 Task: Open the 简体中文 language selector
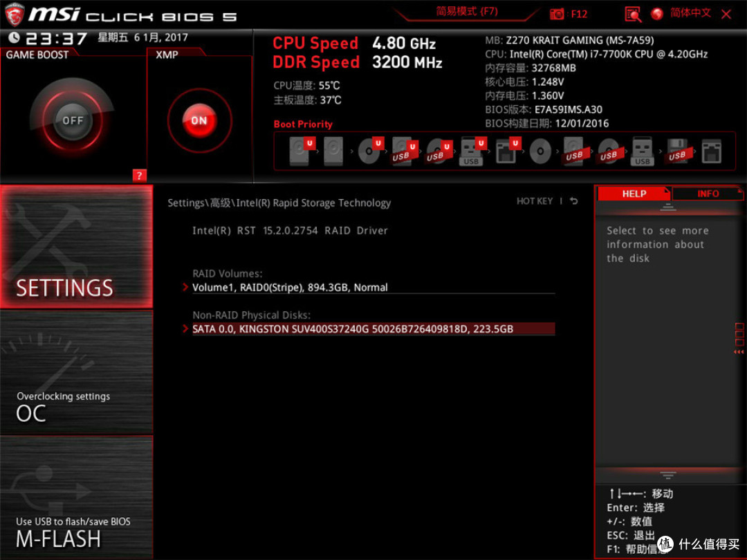(x=690, y=13)
